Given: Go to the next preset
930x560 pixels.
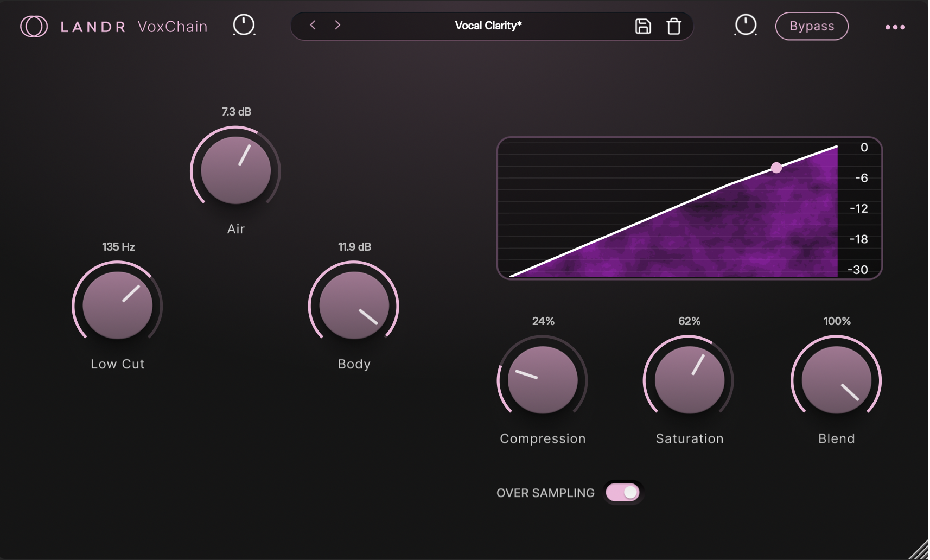Looking at the screenshot, I should click(337, 25).
